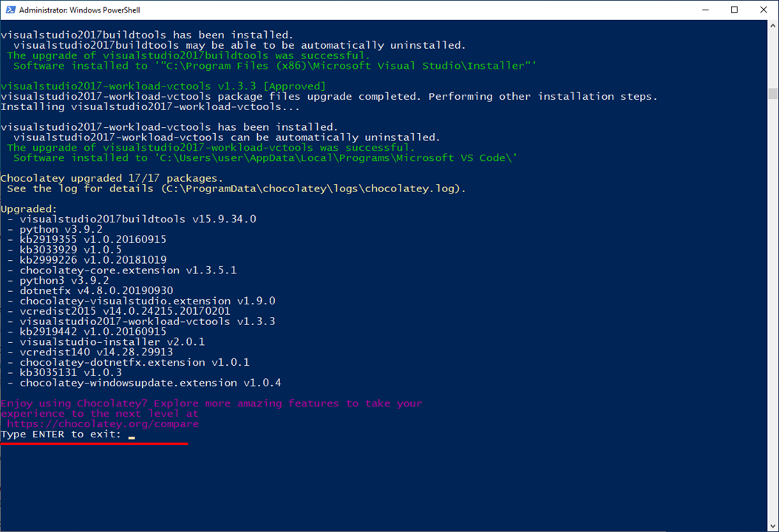
Task: Click 'visualstudio2017-workload-vctools v1.3.3' in Upgraded list
Action: point(148,321)
